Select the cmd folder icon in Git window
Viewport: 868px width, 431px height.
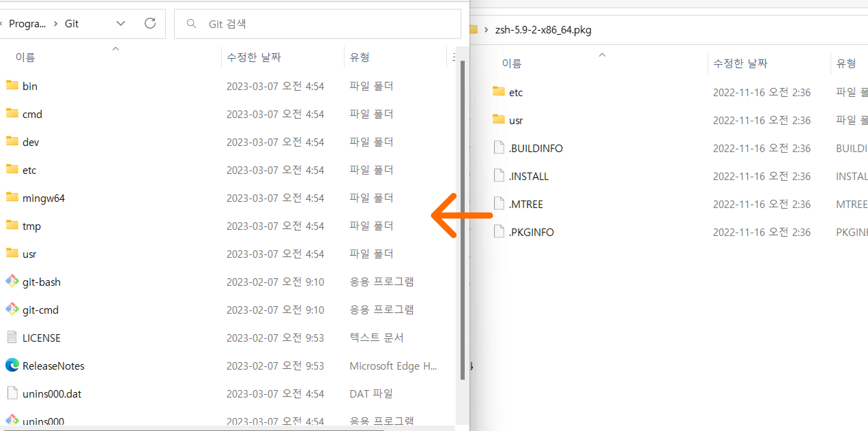[x=12, y=113]
